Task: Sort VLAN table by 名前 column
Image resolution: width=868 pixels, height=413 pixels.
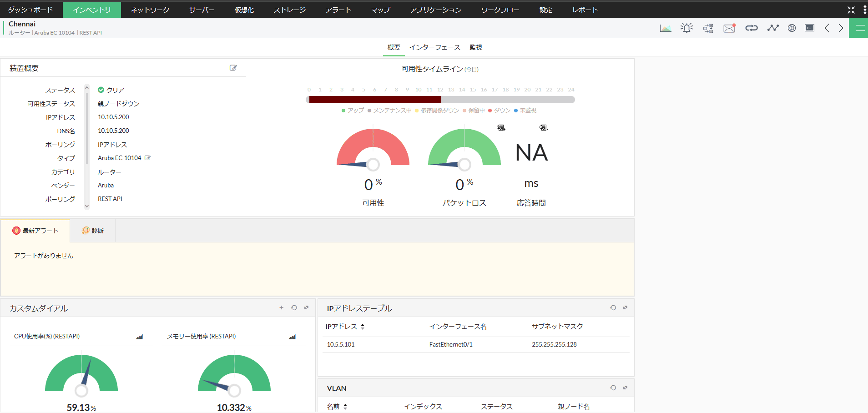Action: coord(345,407)
